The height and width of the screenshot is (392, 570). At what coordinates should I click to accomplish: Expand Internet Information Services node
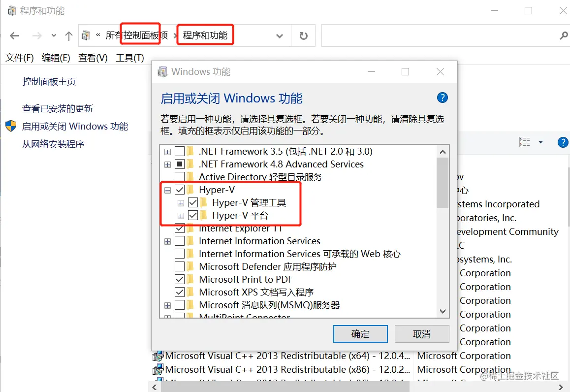pos(167,241)
